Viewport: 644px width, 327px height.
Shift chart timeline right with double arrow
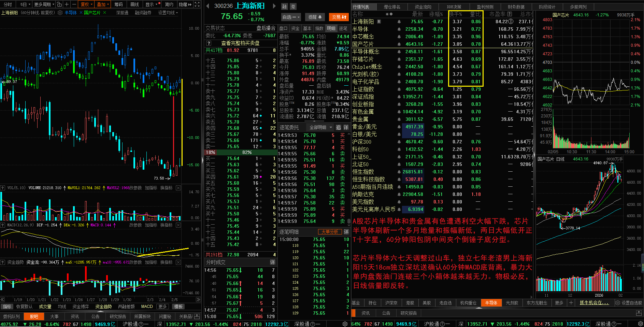pos(198,299)
